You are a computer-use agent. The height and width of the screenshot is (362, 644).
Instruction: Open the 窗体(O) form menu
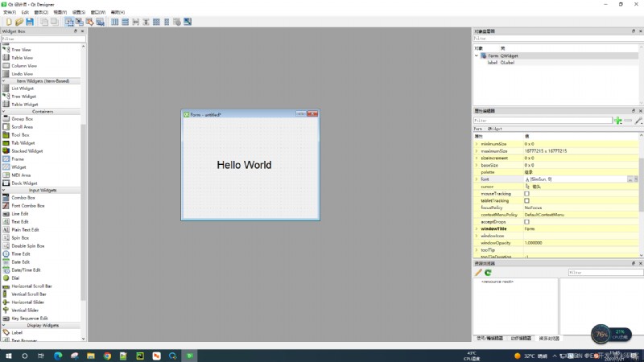[41, 12]
